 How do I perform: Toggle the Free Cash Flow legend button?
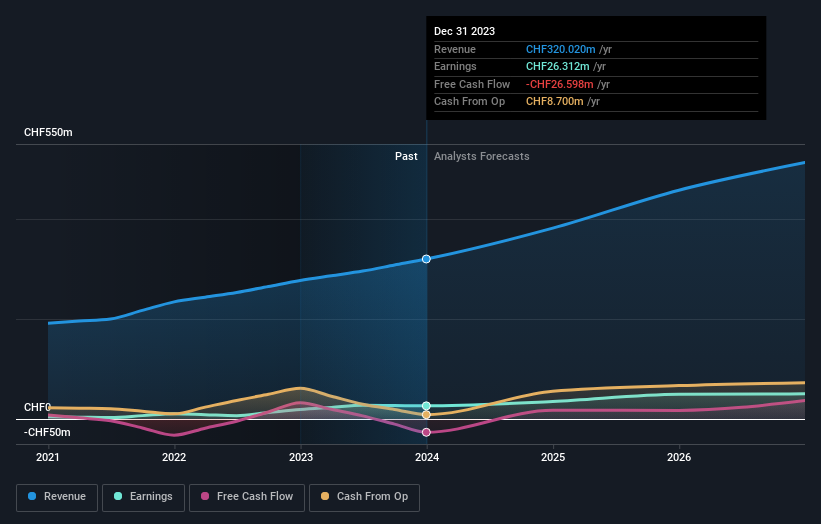(x=247, y=497)
